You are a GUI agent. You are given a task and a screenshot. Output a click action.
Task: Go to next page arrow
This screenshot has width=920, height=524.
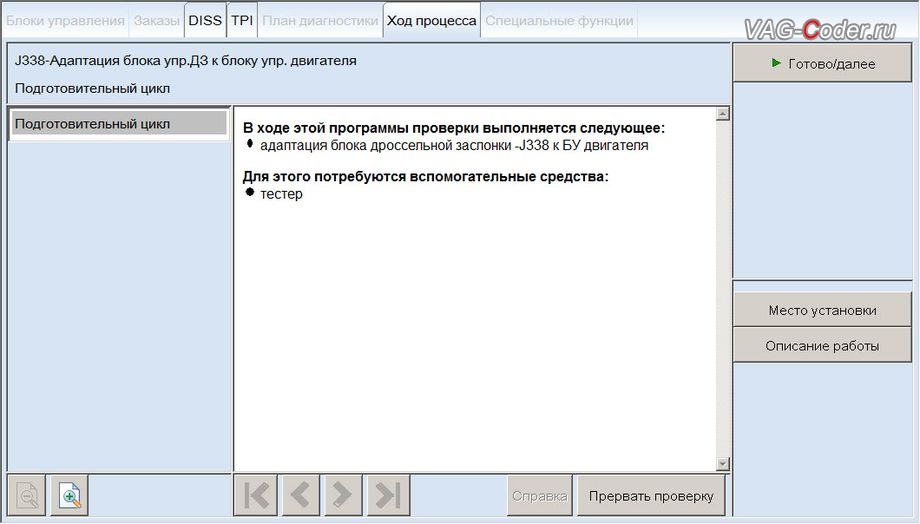343,496
